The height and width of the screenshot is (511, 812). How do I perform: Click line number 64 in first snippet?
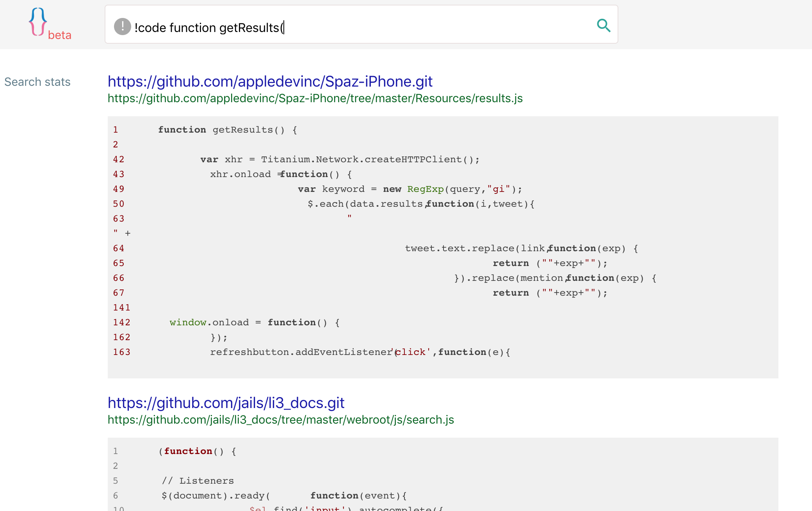(x=119, y=248)
